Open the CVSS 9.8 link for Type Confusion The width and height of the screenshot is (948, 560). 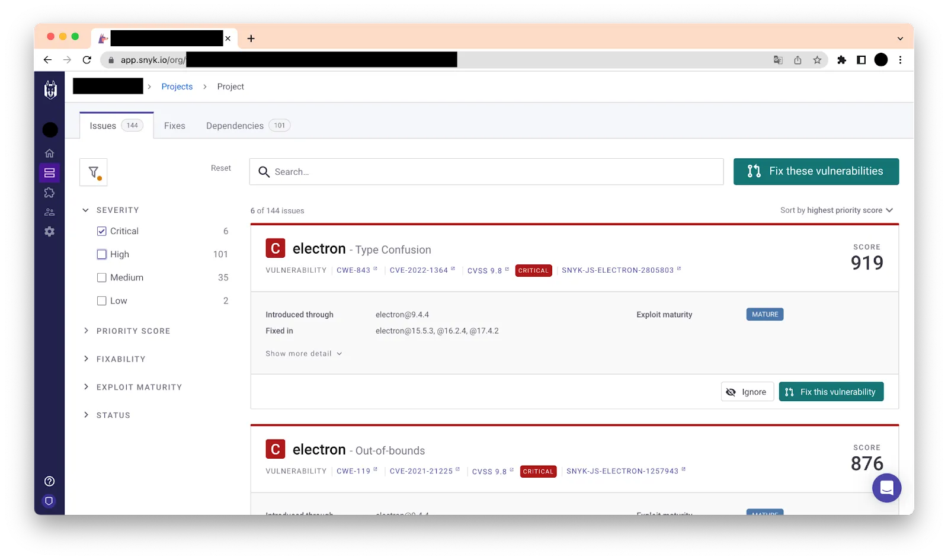click(x=488, y=271)
